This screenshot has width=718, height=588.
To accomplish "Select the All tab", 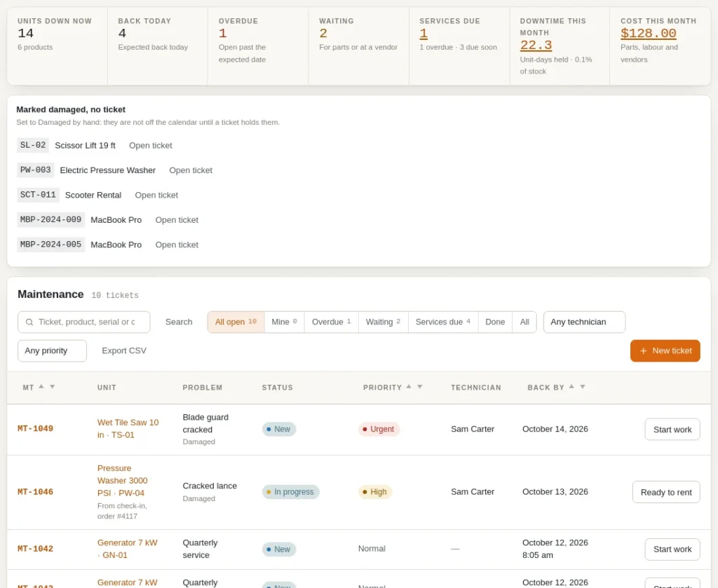I will click(524, 322).
